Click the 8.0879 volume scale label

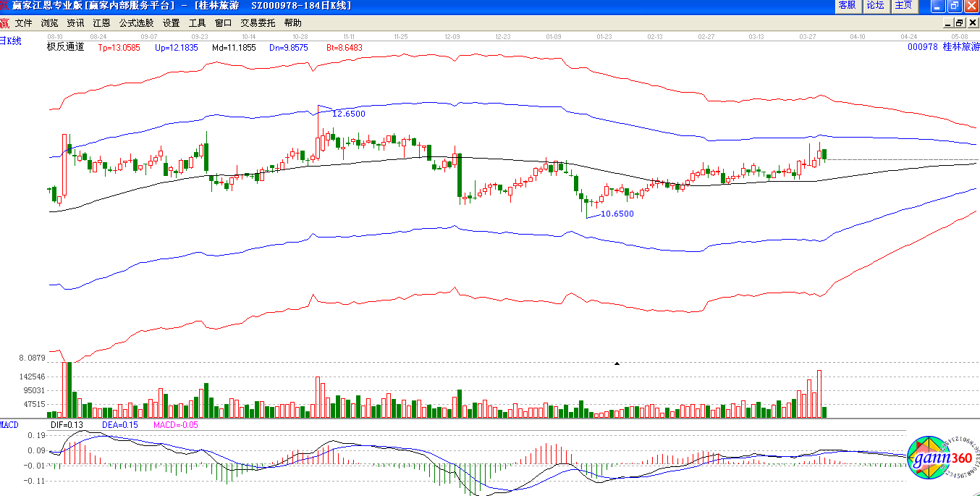pos(33,358)
